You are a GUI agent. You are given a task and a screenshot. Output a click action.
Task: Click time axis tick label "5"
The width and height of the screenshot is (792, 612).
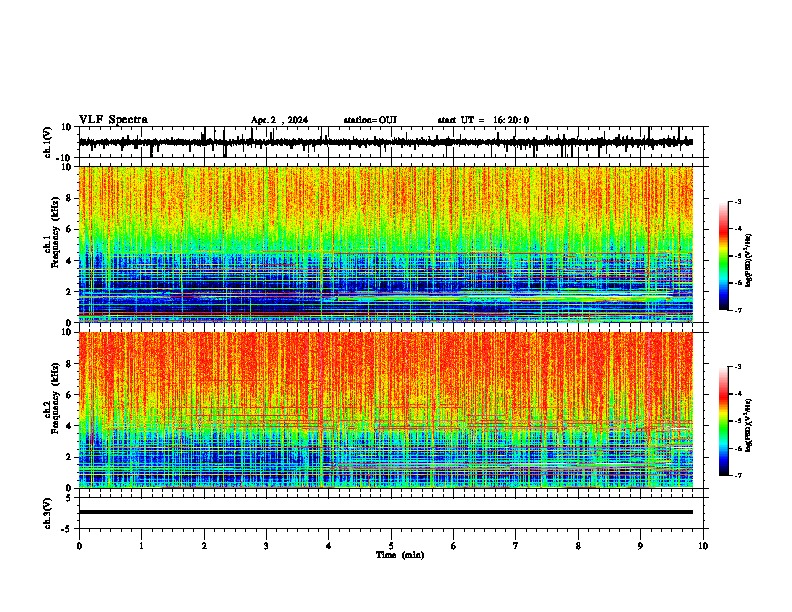pyautogui.click(x=391, y=546)
